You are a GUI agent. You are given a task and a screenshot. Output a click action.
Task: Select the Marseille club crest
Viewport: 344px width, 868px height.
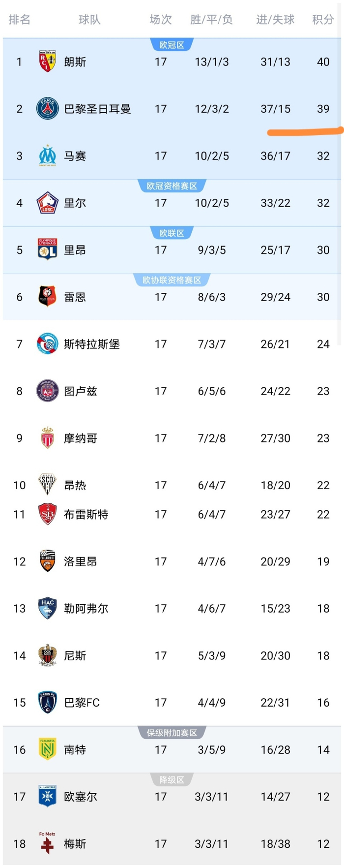coord(47,155)
